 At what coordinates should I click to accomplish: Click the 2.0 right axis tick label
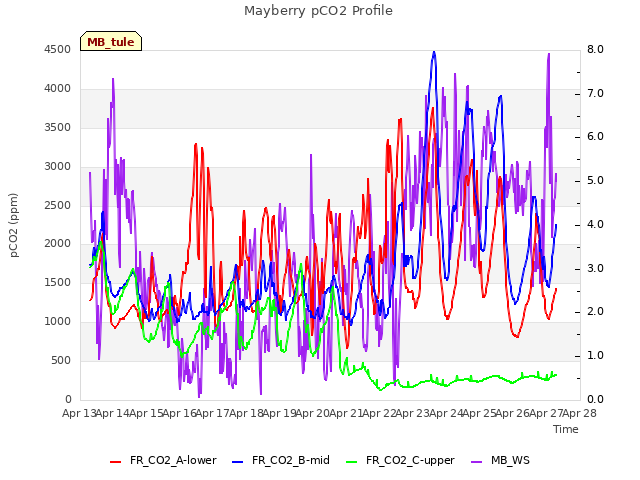(595, 311)
